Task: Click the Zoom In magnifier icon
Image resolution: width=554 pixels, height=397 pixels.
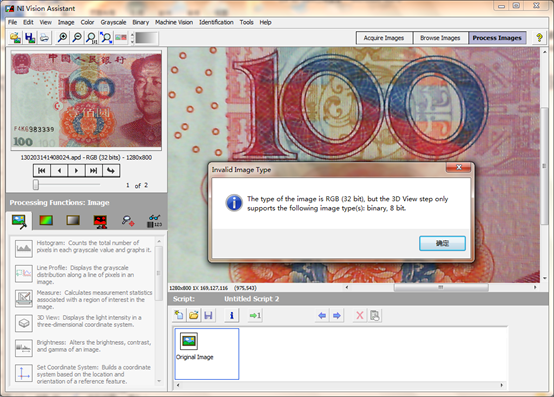Action: point(63,37)
